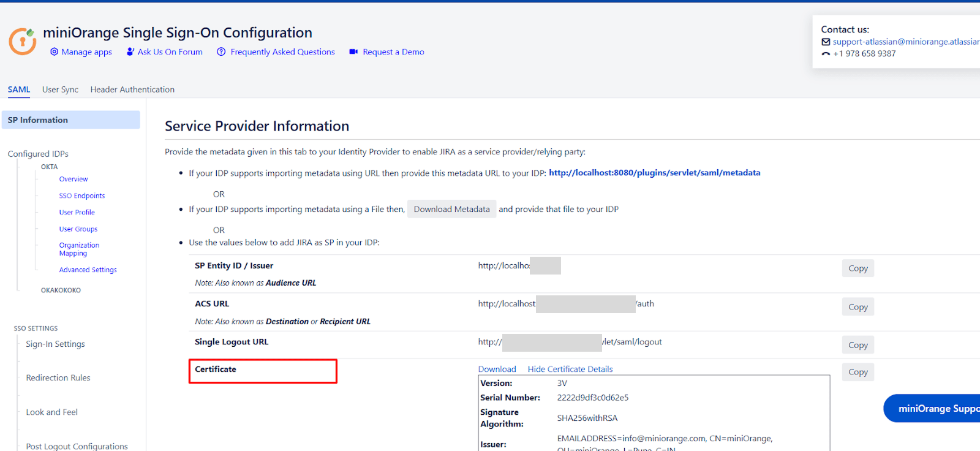
Task: Open User Groups under OKTA
Action: pyautogui.click(x=78, y=229)
